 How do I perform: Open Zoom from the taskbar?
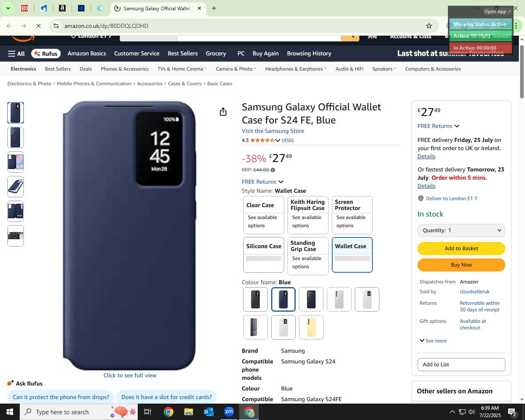point(229,412)
